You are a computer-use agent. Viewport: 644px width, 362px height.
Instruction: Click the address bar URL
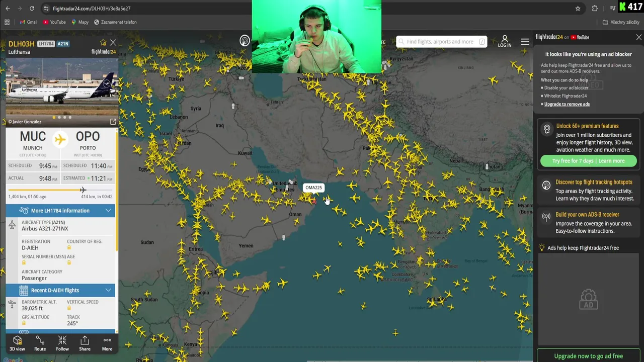coord(92,9)
